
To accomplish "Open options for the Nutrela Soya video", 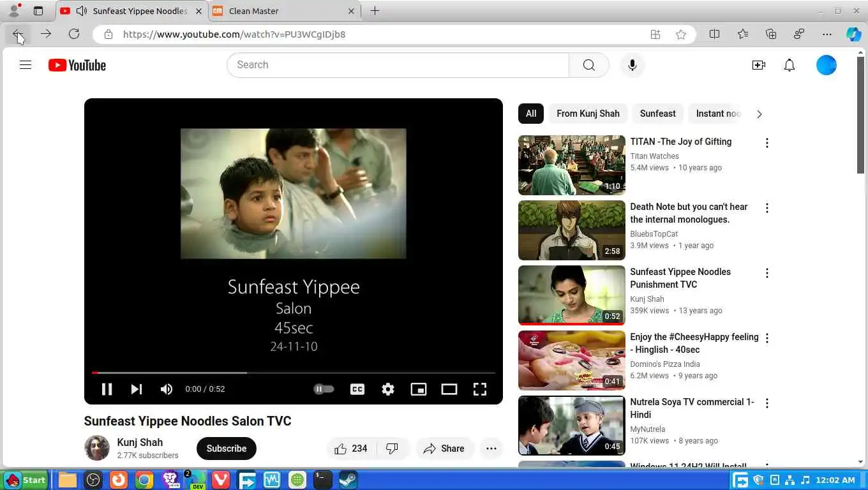I will [x=767, y=403].
